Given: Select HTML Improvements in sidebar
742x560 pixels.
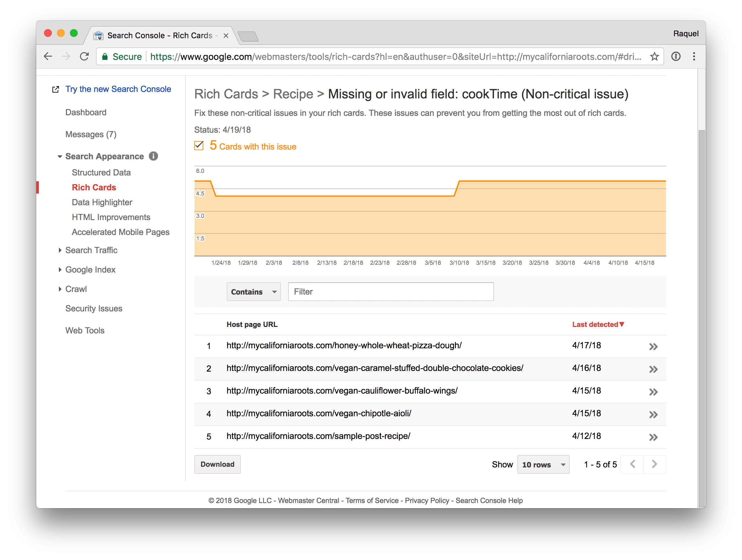Looking at the screenshot, I should pos(111,217).
